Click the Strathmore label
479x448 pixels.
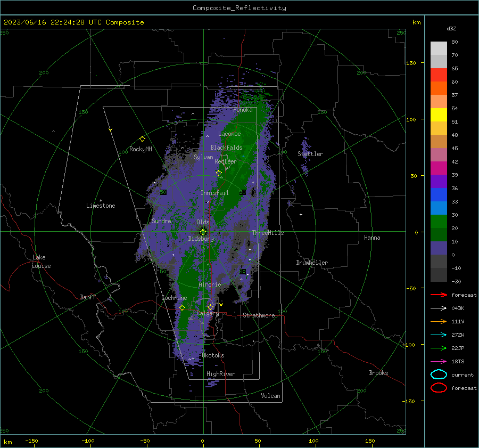point(259,315)
